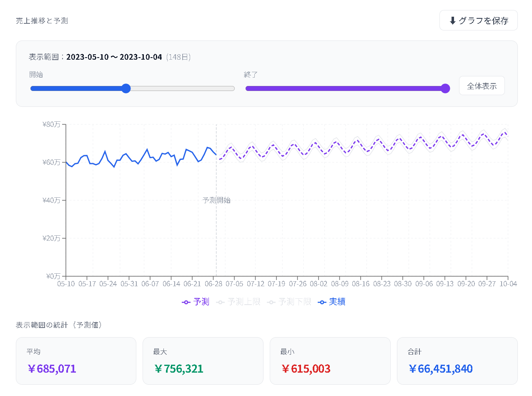This screenshot has width=532, height=396.
Task: Click the 07-05 x-axis date label
Action: (x=234, y=284)
